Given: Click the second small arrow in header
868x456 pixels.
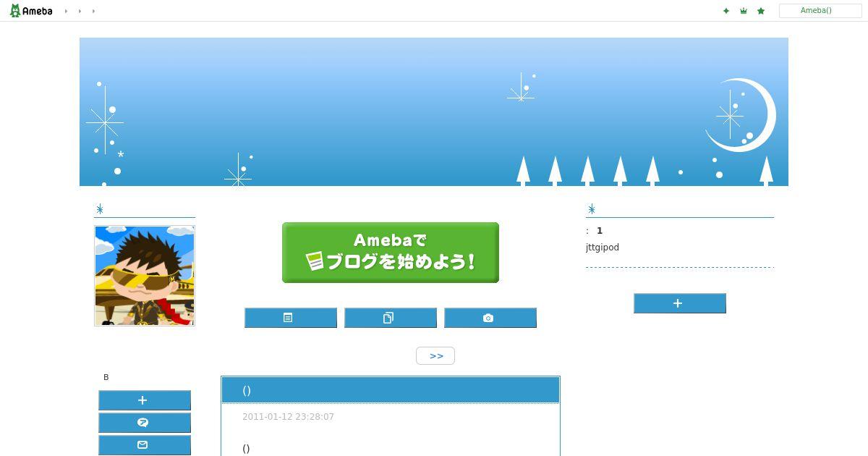Looking at the screenshot, I should click(x=80, y=11).
